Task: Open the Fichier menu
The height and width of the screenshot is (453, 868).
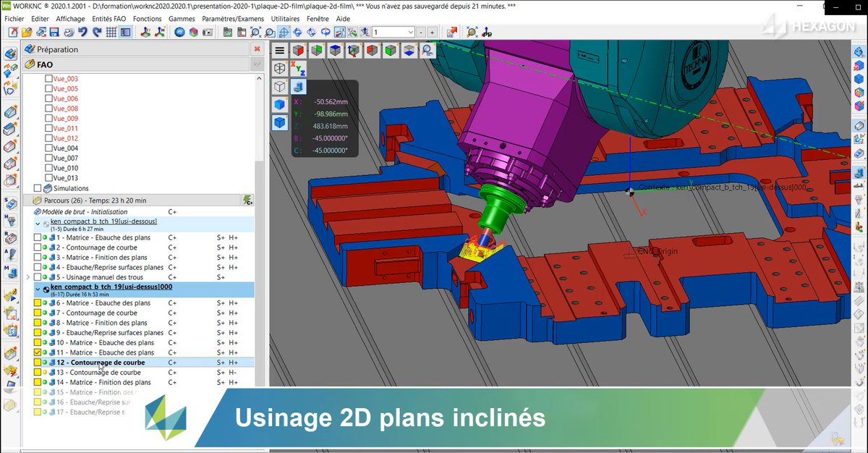Action: click(13, 18)
